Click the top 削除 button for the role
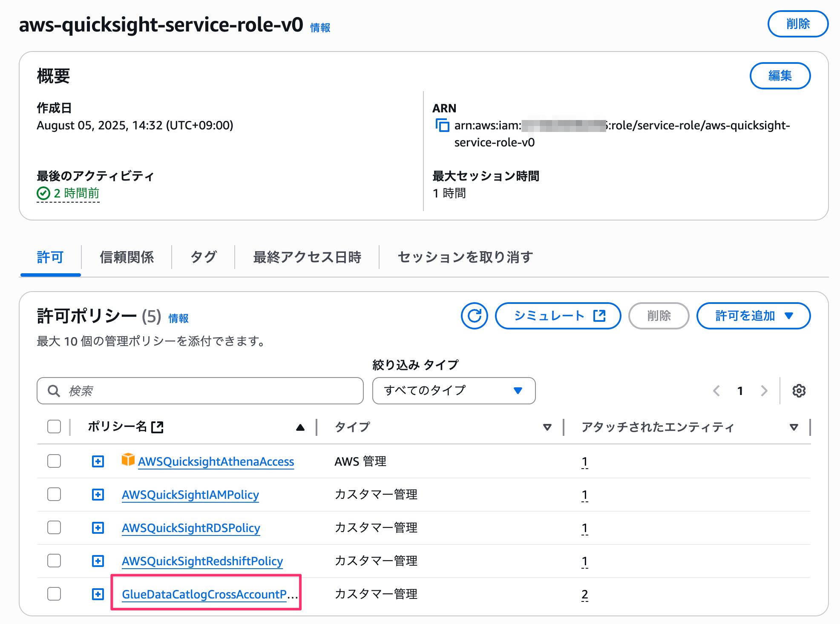Image resolution: width=840 pixels, height=624 pixels. tap(798, 24)
